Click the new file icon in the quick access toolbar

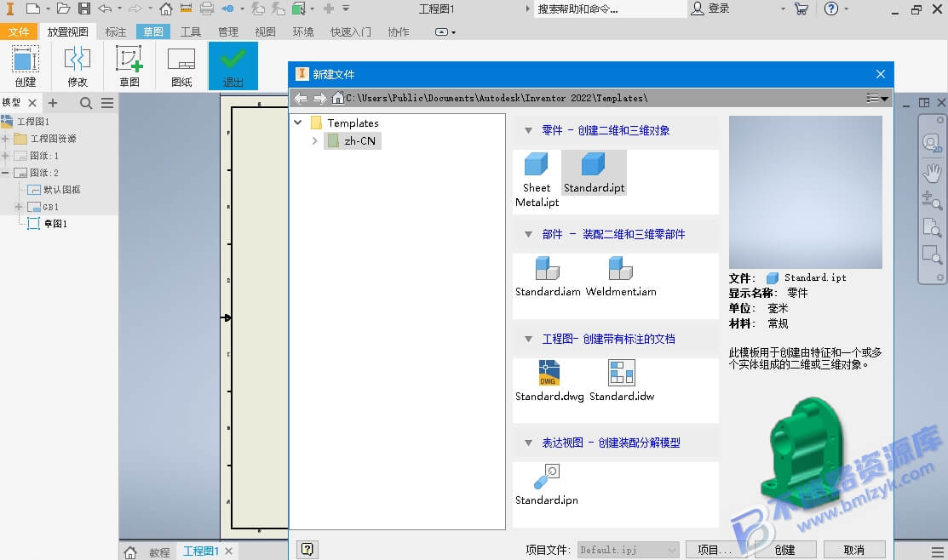[x=33, y=9]
